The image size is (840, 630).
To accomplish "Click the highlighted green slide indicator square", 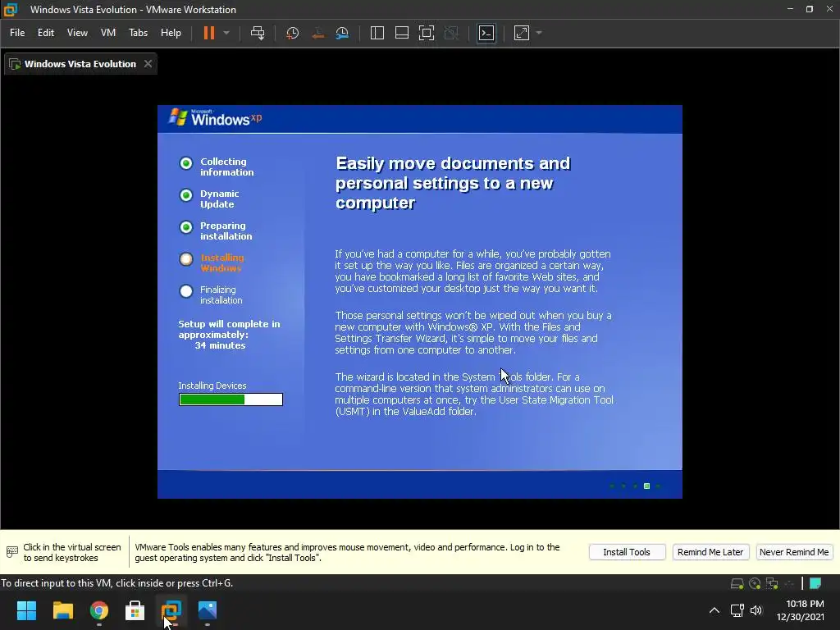I will click(646, 486).
